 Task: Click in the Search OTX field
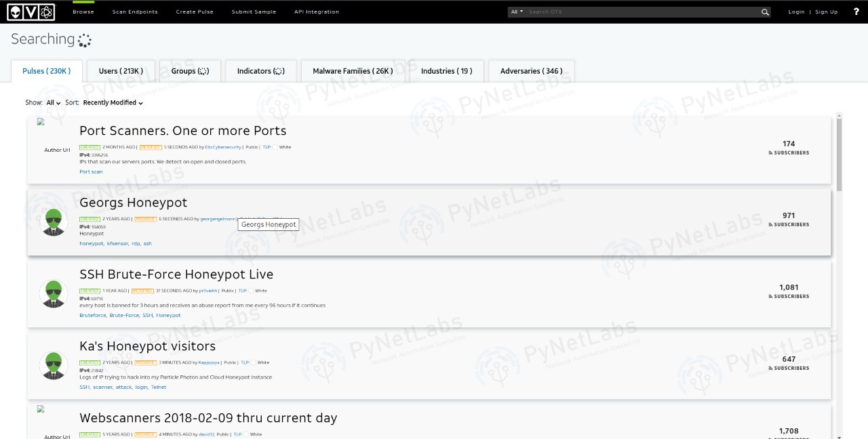click(x=643, y=12)
